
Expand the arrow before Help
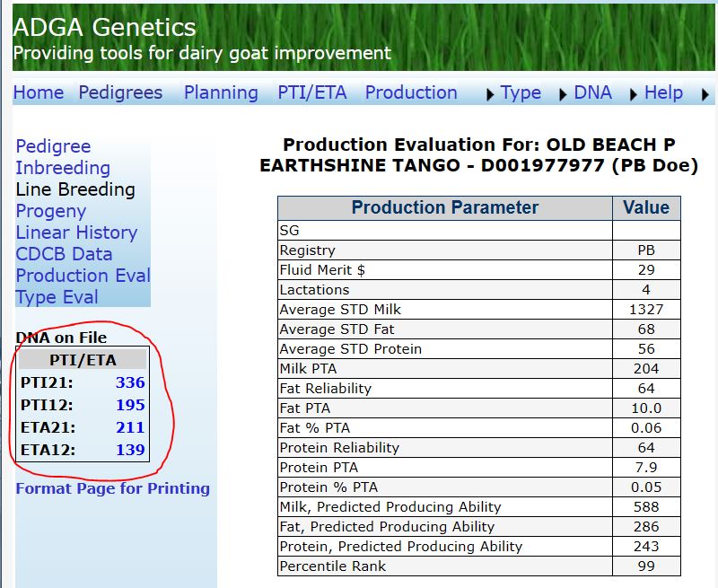(x=634, y=95)
